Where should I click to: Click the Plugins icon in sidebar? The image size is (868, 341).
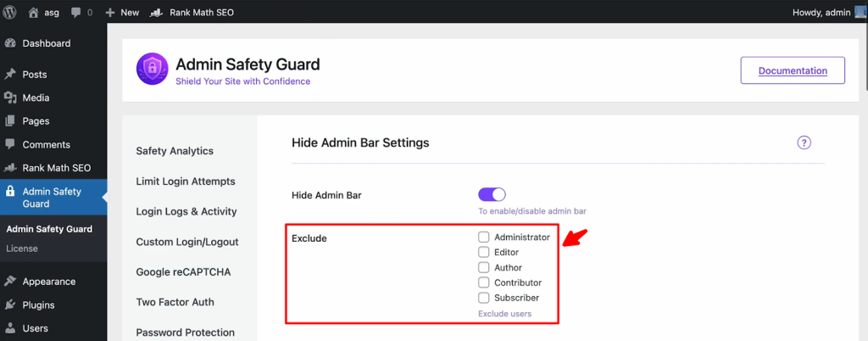click(10, 305)
